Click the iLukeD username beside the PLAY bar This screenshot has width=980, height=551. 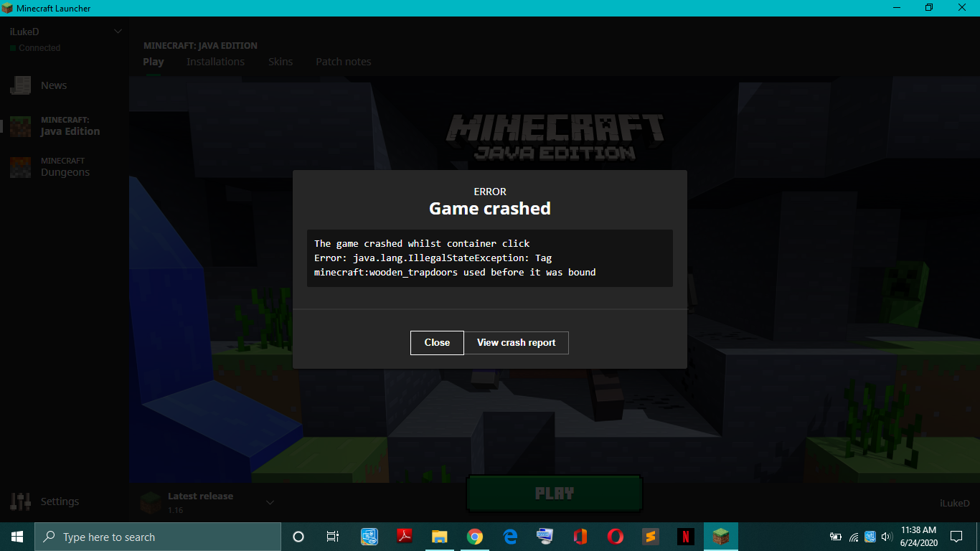point(955,504)
